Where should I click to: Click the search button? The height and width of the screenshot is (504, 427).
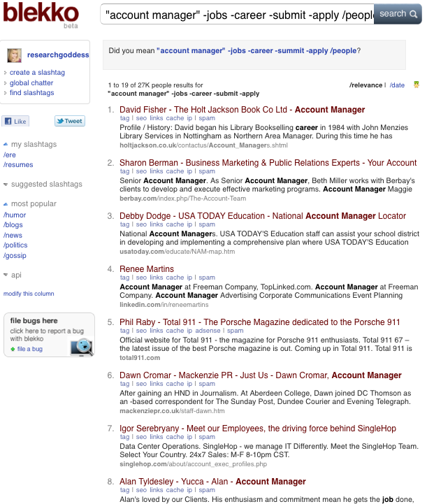pyautogui.click(x=398, y=14)
